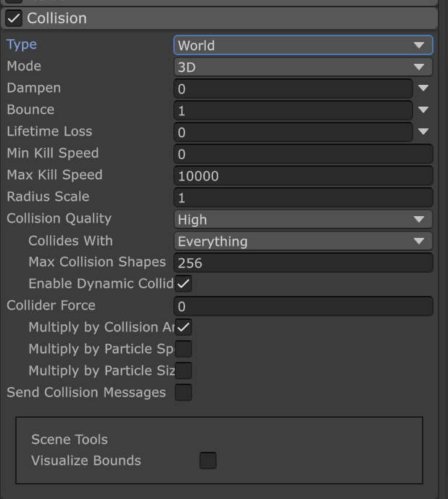Click the Radius Scale input field
448x499 pixels.
pyautogui.click(x=303, y=197)
